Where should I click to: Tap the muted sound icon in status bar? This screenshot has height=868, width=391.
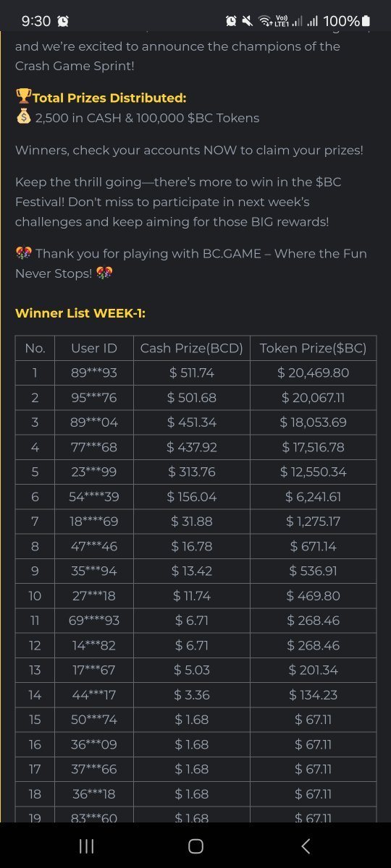coord(248,21)
